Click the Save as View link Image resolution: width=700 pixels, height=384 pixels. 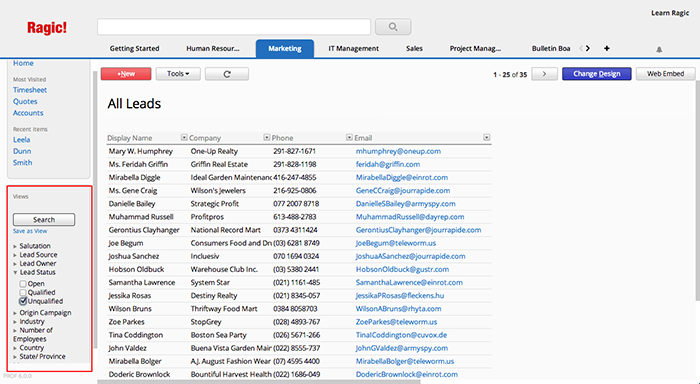pyautogui.click(x=30, y=231)
